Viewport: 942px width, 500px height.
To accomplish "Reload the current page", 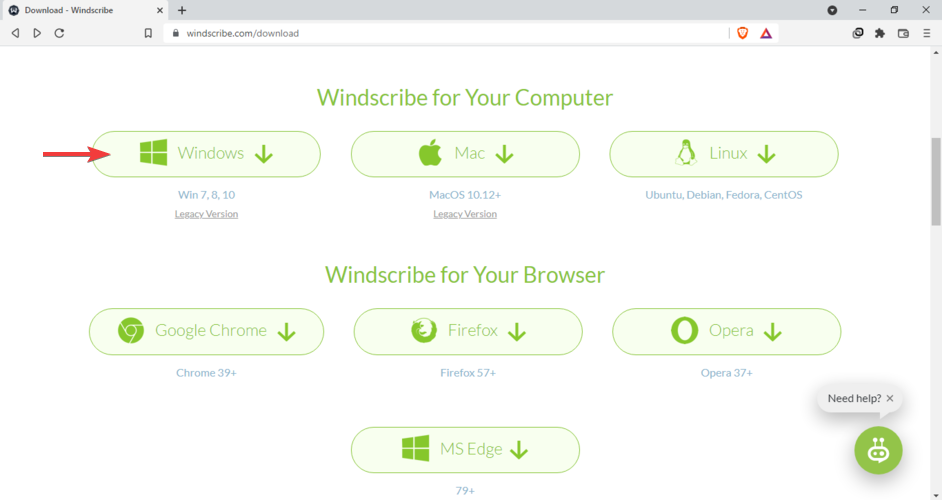I will point(59,33).
